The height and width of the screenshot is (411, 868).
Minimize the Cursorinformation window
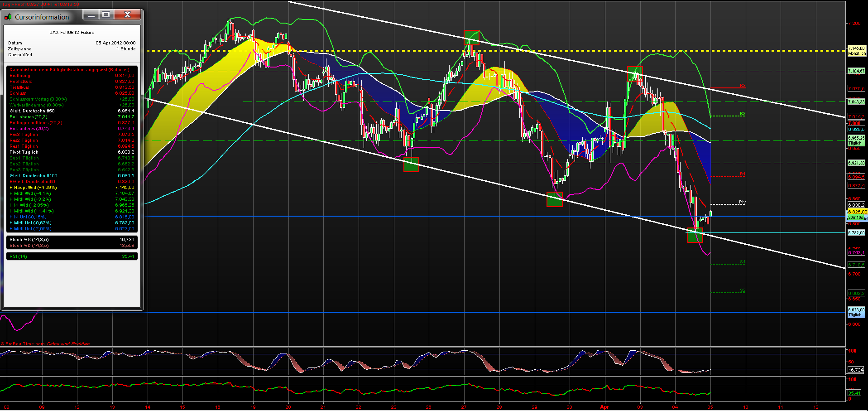[91, 15]
